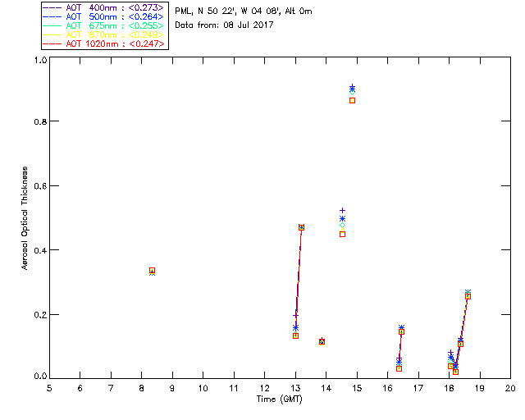
Task: Click the data point near 13.9 GMT
Action: (322, 341)
